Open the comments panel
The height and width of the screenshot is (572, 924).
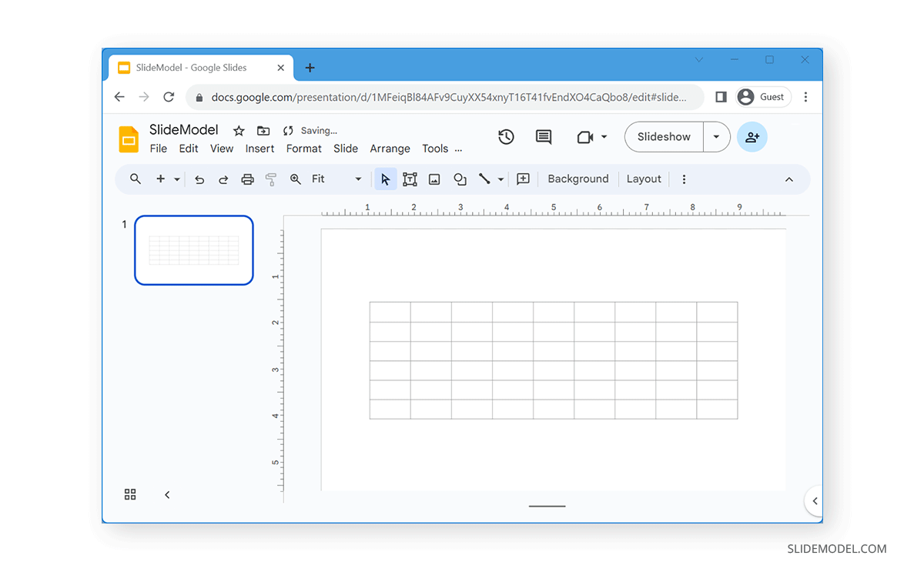(x=544, y=136)
